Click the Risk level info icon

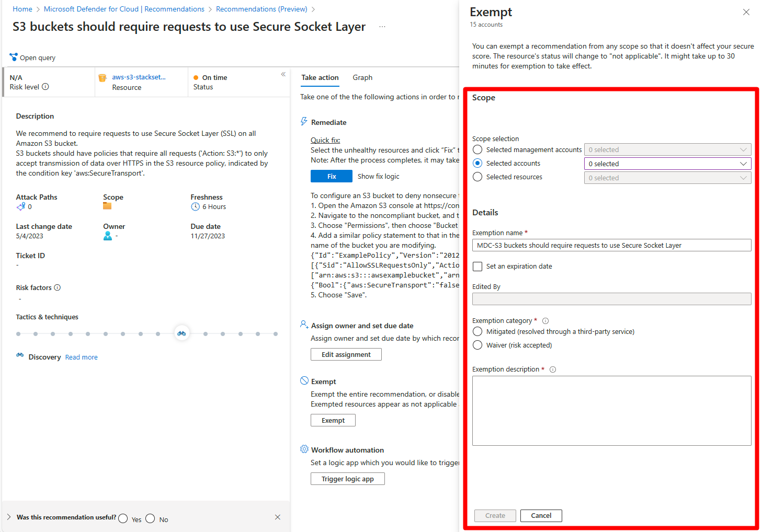click(46, 87)
